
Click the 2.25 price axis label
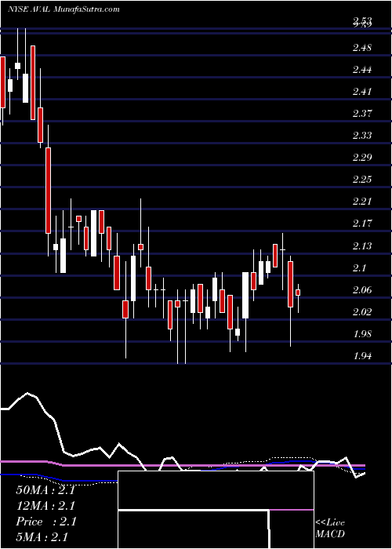(x=362, y=180)
